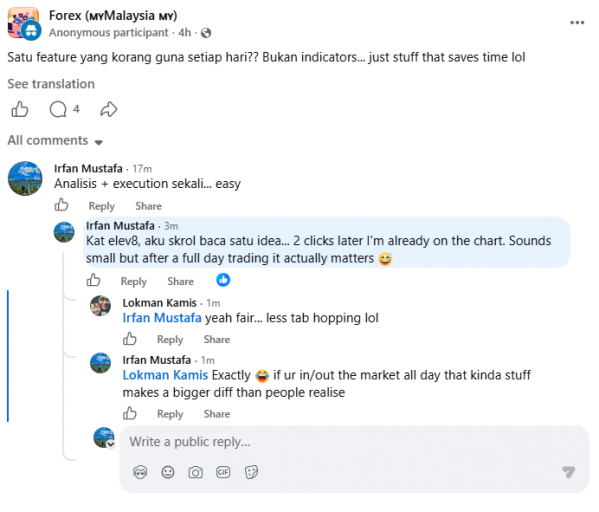This screenshot has height=512, width=599.
Task: Like Irfan's 'Analisis + execution' comment
Action: 61,205
